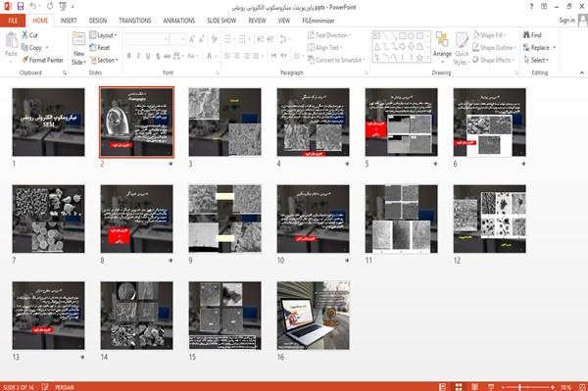Viewport: 588px width, 391px height.
Task: Click the spell check icon in status bar
Action: pyautogui.click(x=45, y=387)
